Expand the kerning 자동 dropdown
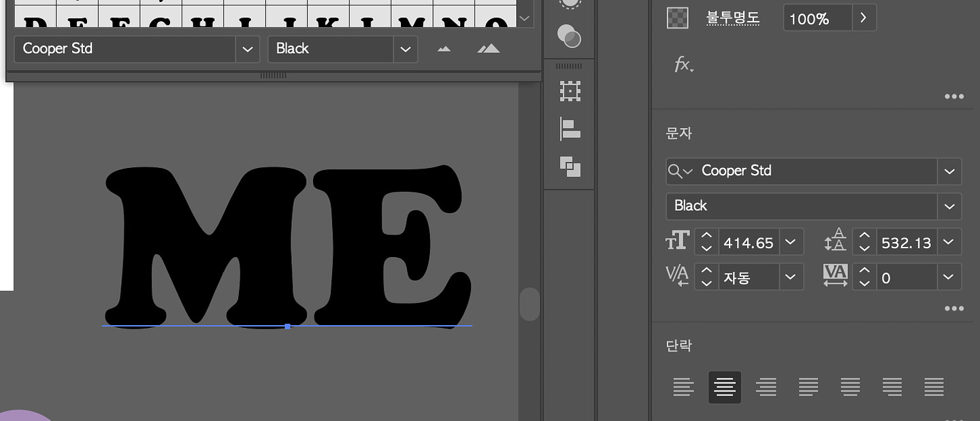 tap(790, 277)
